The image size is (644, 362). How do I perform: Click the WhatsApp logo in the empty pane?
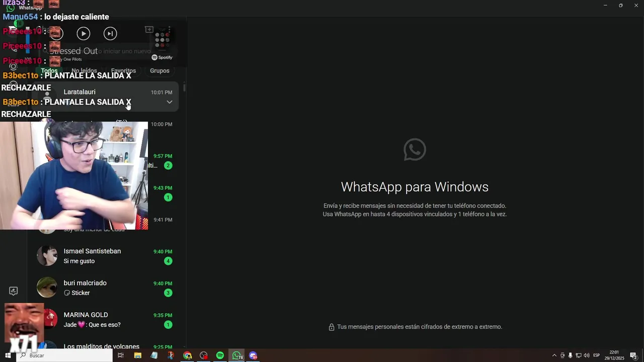[x=415, y=150]
